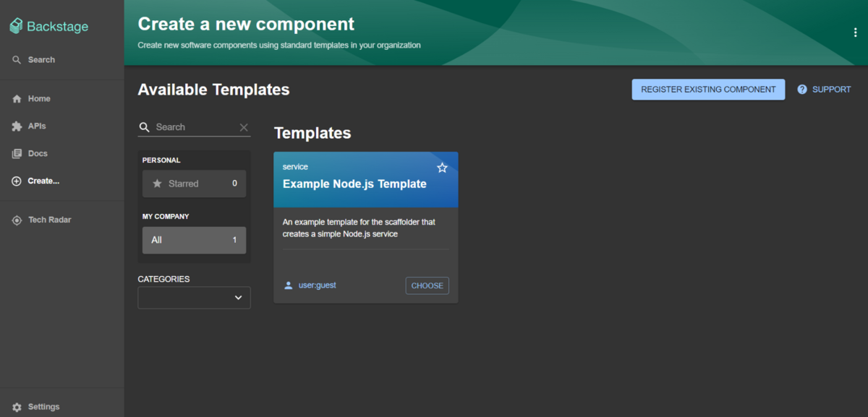Image resolution: width=868 pixels, height=417 pixels.
Task: Click the Example Node.js Template title
Action: 354,184
